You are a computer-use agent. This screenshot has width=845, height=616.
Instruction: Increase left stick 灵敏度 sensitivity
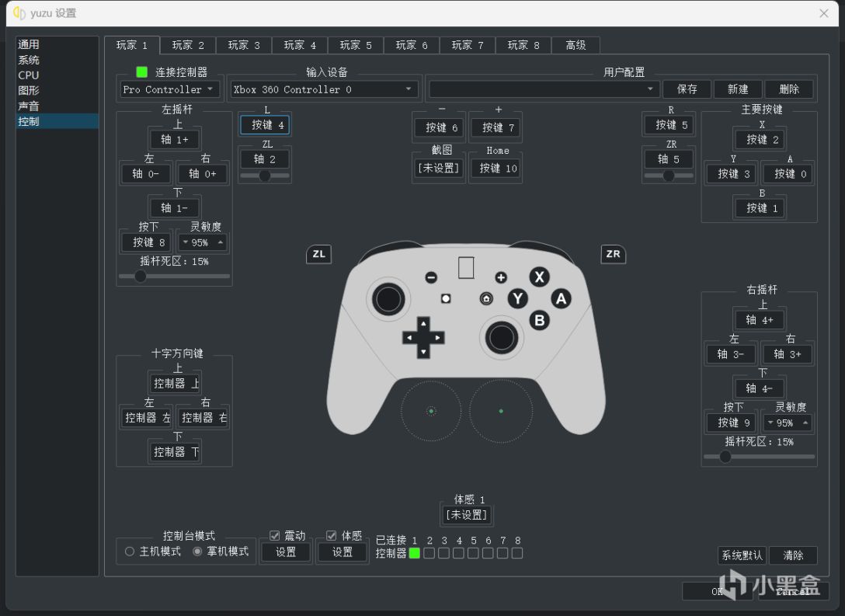coord(221,242)
